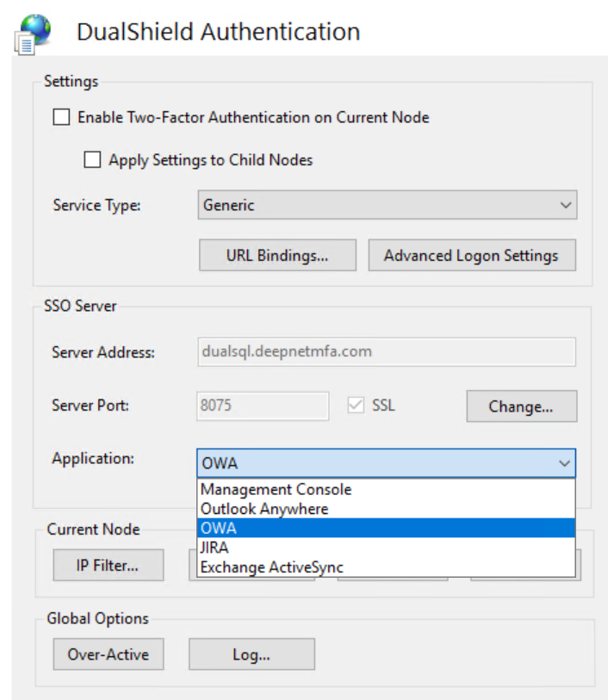Click the Server Port field
Screen dimensions: 608x700
tap(263, 405)
